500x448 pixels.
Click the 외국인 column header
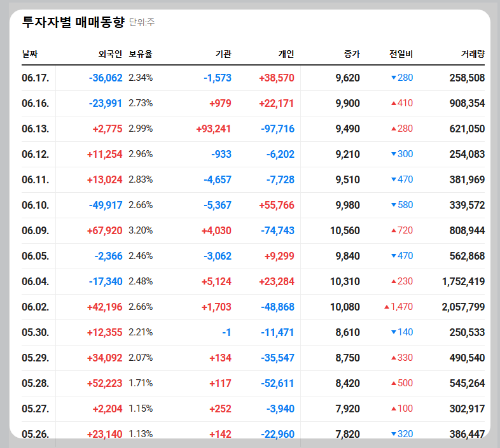coord(110,54)
